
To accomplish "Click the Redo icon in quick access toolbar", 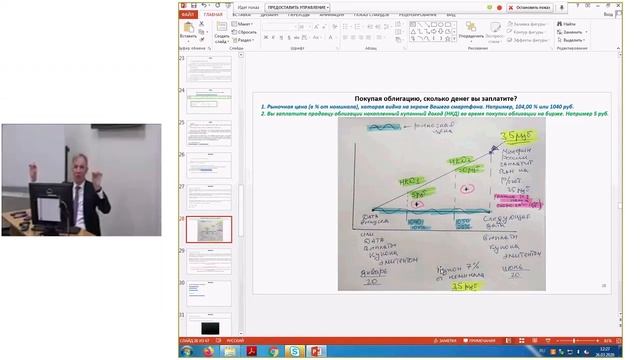I will pyautogui.click(x=218, y=6).
